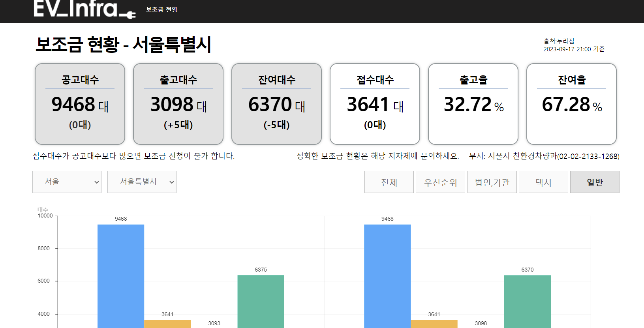Click the 4000 axis label
This screenshot has width=644, height=328.
click(43, 314)
